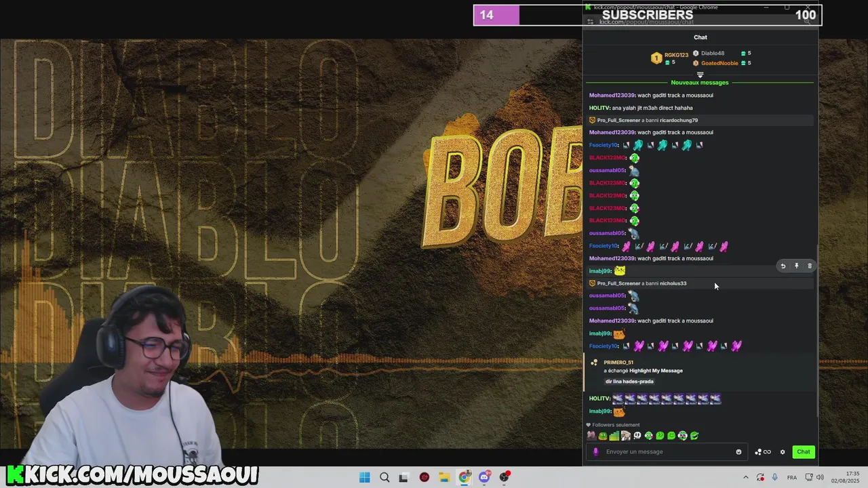
Task: Show hidden system tray icons
Action: 746,478
